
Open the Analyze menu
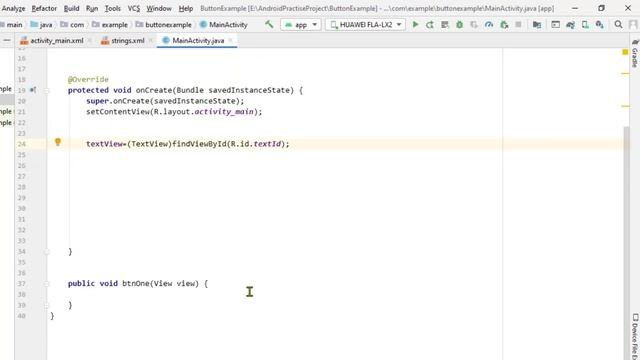click(13, 8)
